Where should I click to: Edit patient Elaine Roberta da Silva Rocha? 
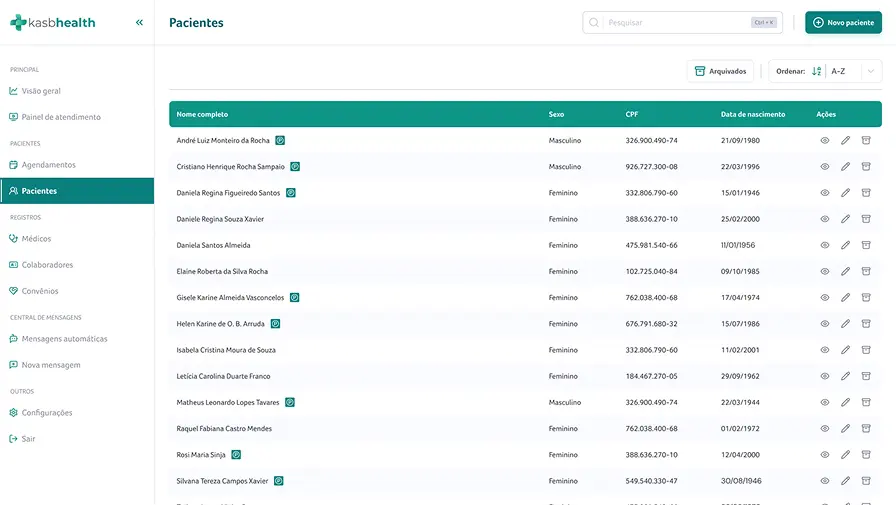[x=845, y=271]
